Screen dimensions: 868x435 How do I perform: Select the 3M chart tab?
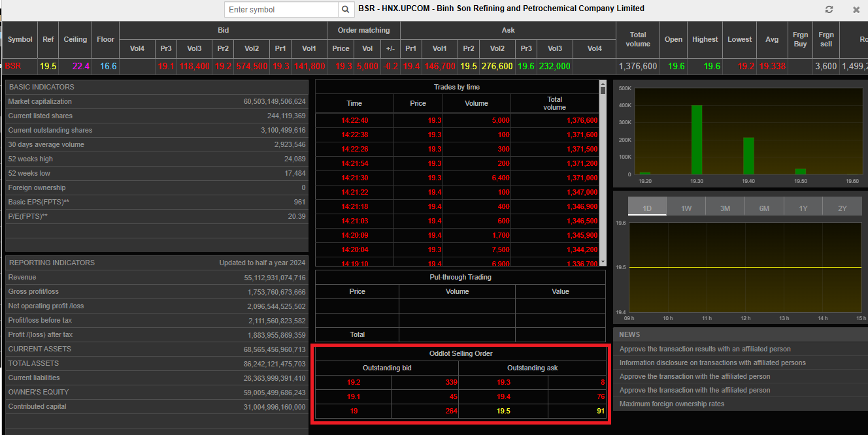[x=725, y=208]
